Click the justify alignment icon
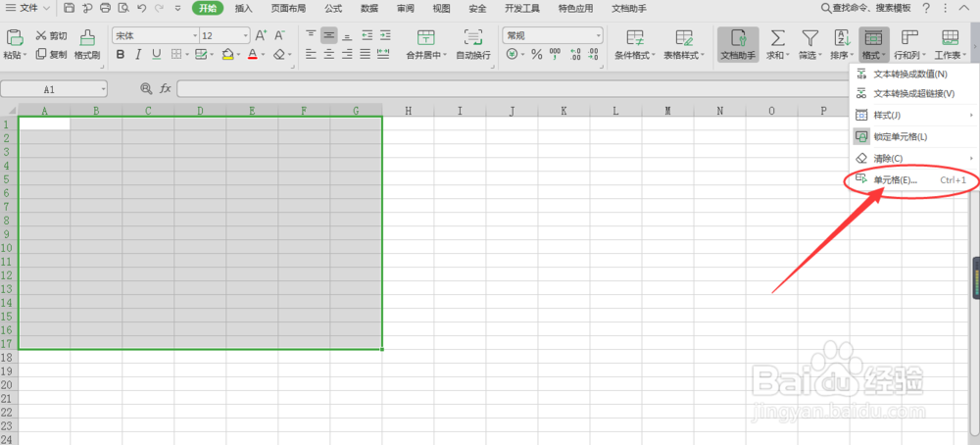The height and width of the screenshot is (445, 980). 366,54
